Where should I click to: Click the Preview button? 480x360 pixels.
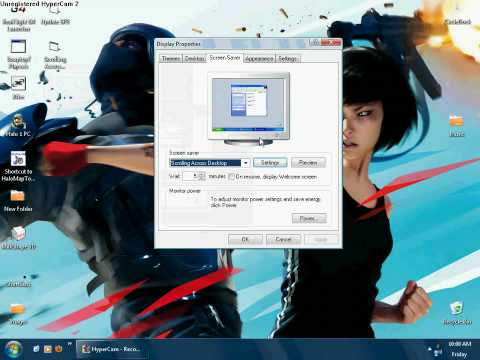pyautogui.click(x=308, y=163)
